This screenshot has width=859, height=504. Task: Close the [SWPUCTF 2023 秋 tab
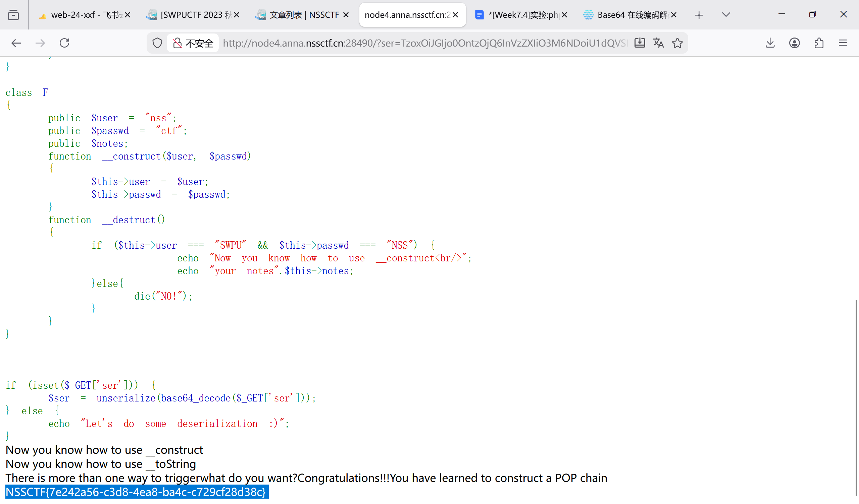(237, 15)
